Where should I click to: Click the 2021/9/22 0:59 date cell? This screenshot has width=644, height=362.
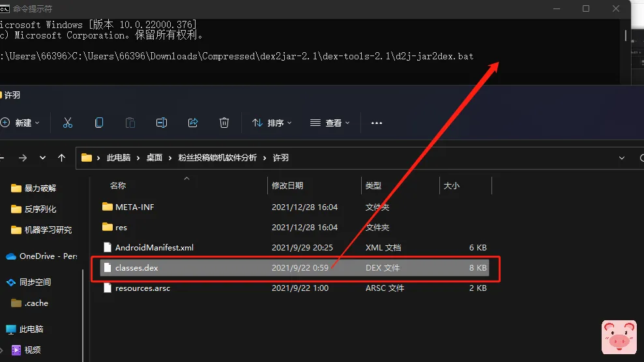(300, 268)
